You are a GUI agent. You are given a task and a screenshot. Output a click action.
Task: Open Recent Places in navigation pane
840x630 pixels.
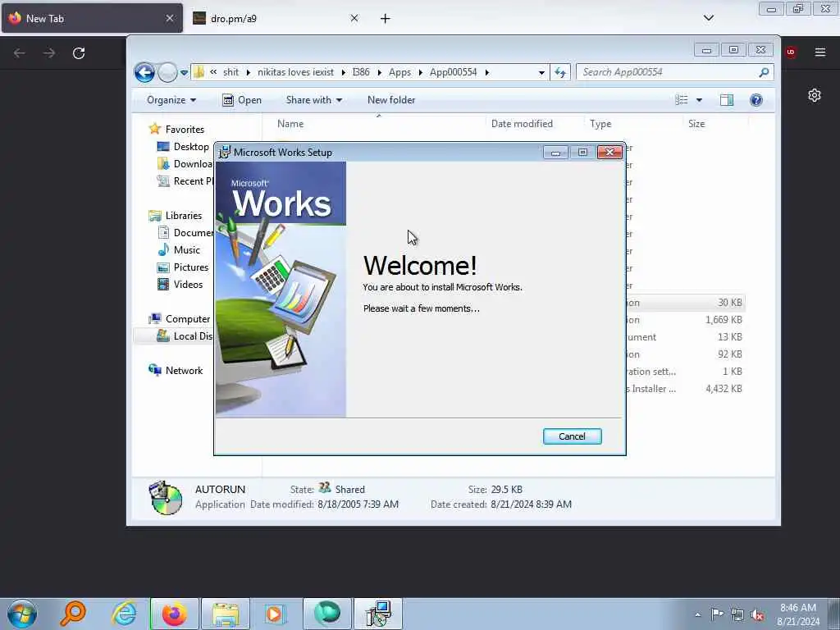185,181
